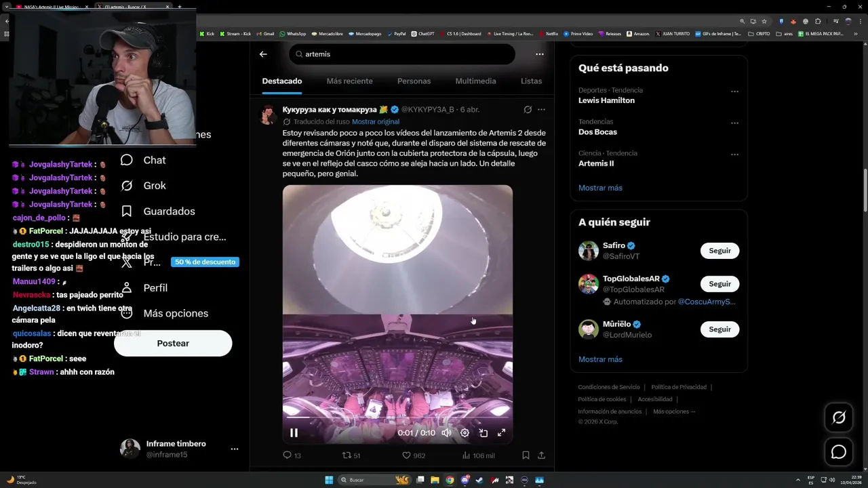
Task: Open Inframe timbero account menu dots
Action: [235, 449]
